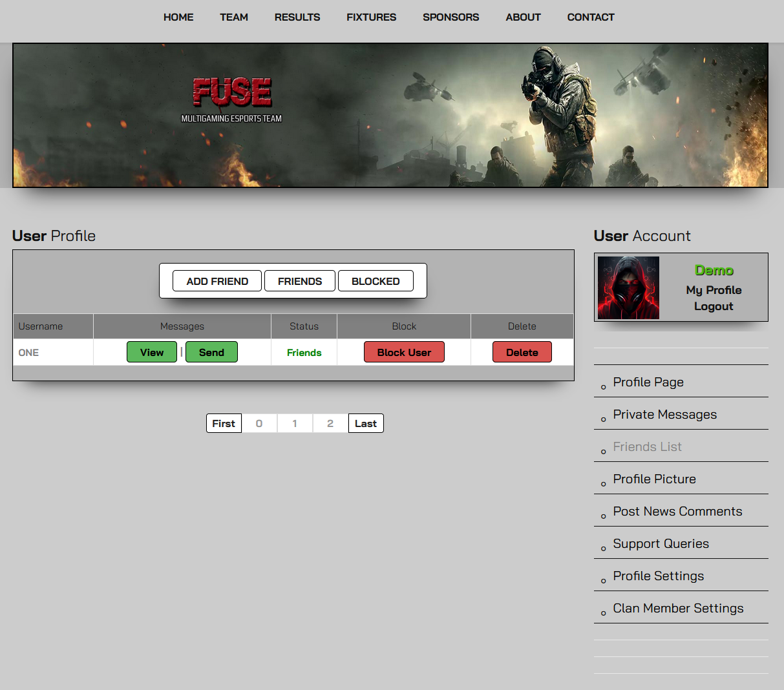Switch to the BLOCKED list
The height and width of the screenshot is (690, 784).
point(376,281)
